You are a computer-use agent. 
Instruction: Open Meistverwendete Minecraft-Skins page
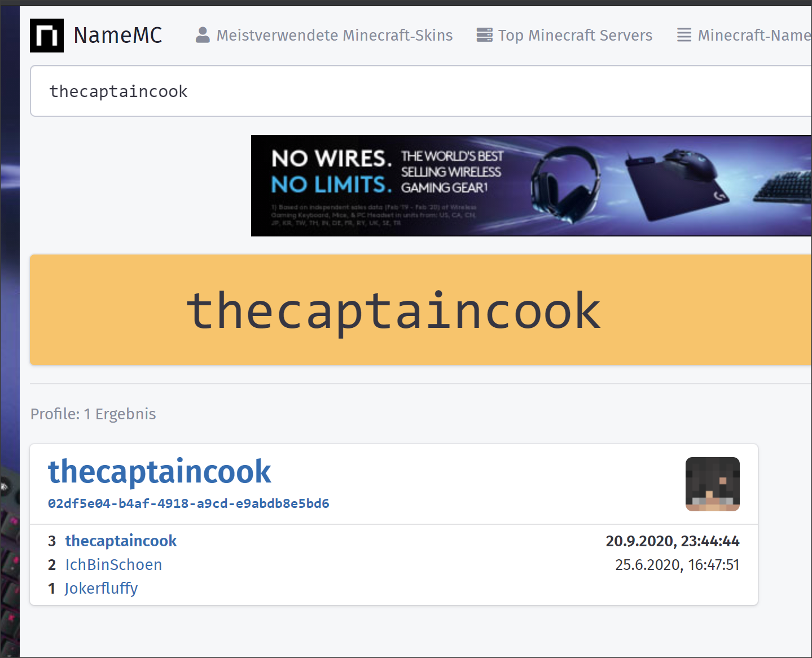click(335, 36)
